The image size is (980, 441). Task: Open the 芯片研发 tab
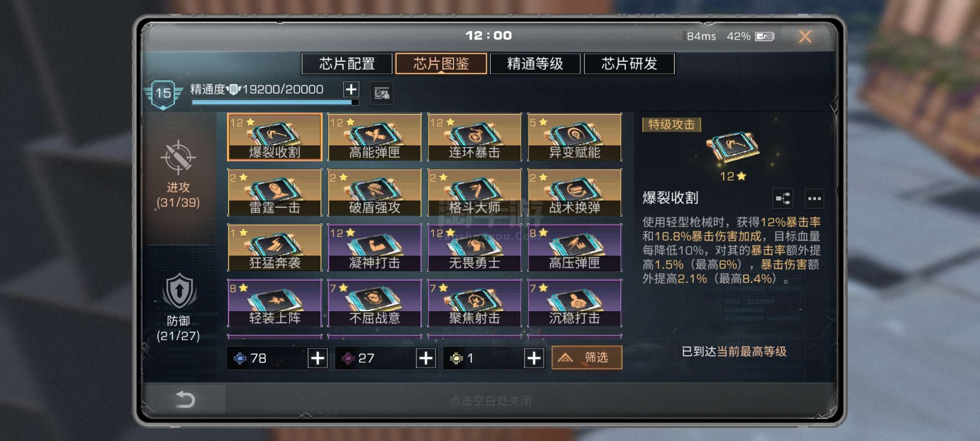point(629,64)
